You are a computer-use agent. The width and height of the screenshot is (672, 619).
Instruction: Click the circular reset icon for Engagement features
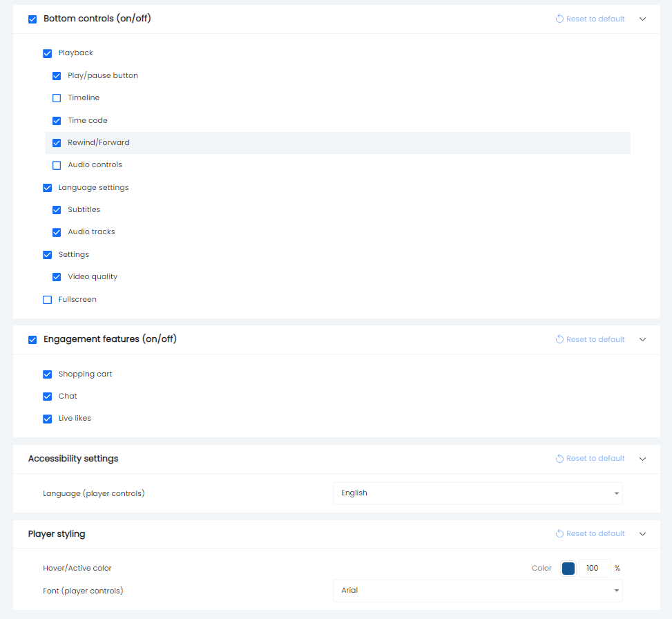(x=558, y=339)
